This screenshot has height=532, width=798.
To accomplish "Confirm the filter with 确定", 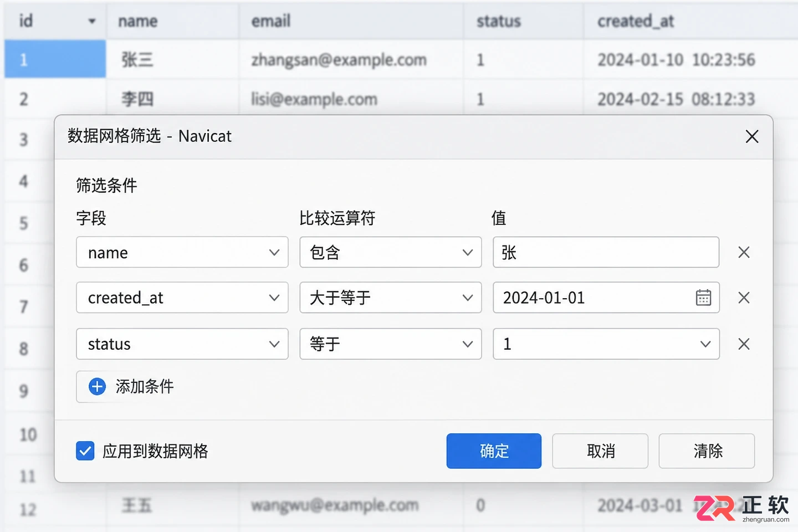I will point(494,451).
